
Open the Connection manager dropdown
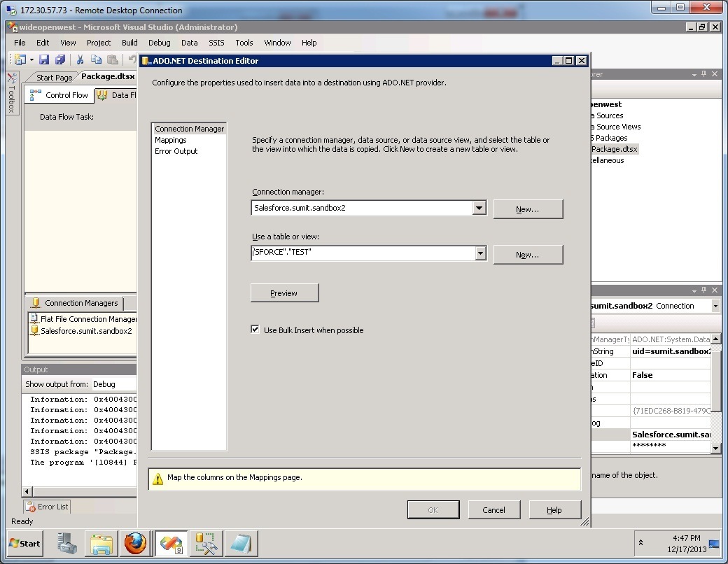coord(479,208)
